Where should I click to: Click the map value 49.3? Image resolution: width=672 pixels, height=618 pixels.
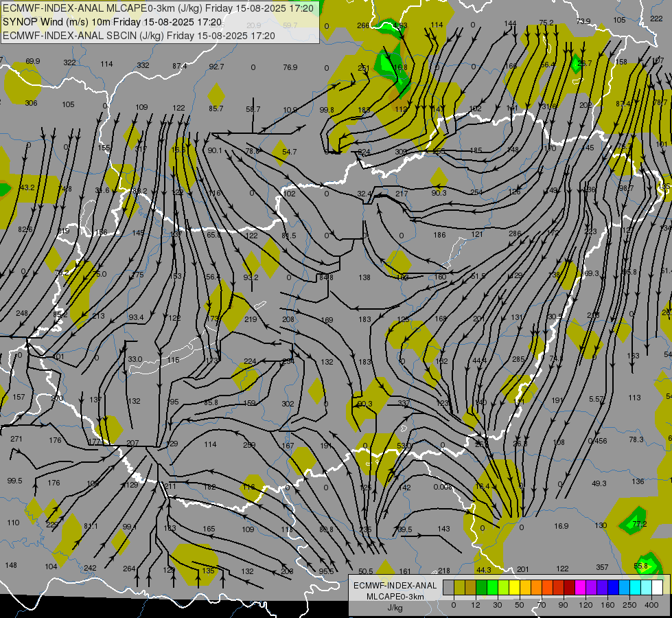coord(599,483)
